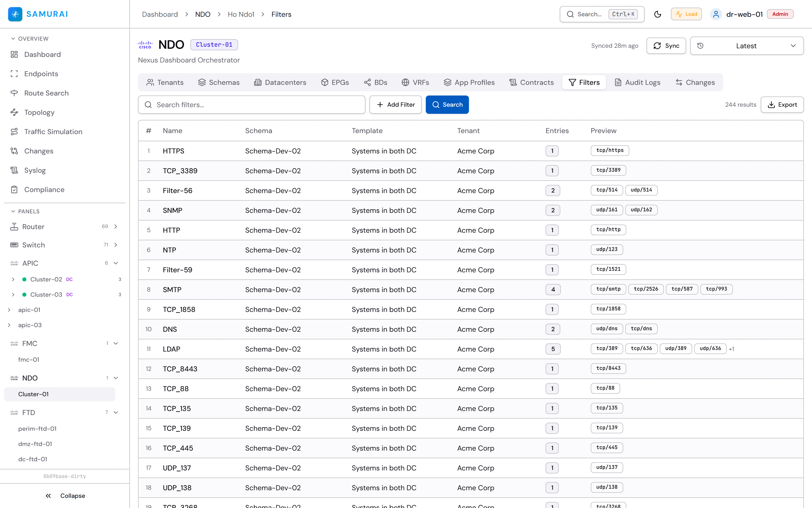812x508 pixels.
Task: Click the tcp/2526 preview tag
Action: coord(646,289)
